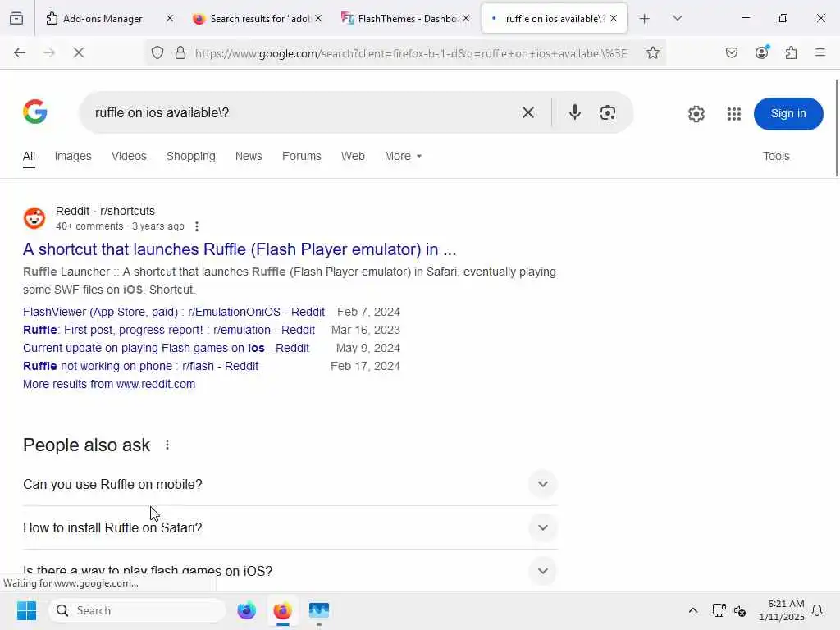Open Extensions puzzle icon
This screenshot has height=630, width=840.
[791, 52]
